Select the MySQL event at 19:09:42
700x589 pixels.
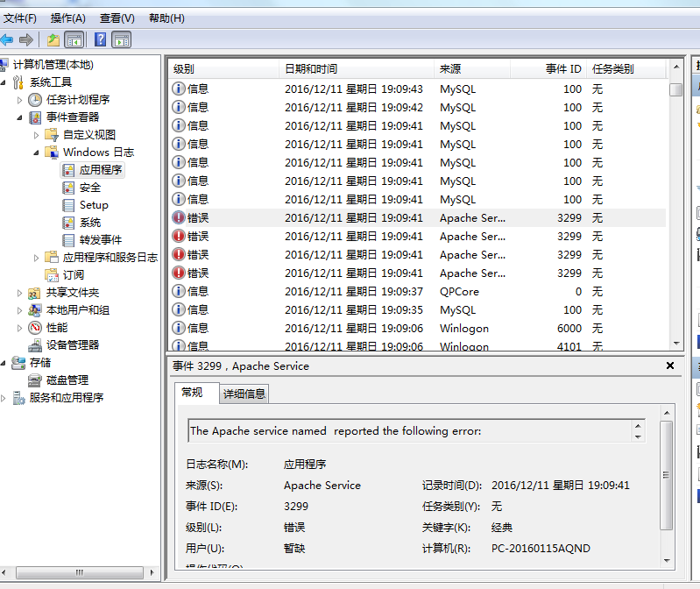[417, 108]
